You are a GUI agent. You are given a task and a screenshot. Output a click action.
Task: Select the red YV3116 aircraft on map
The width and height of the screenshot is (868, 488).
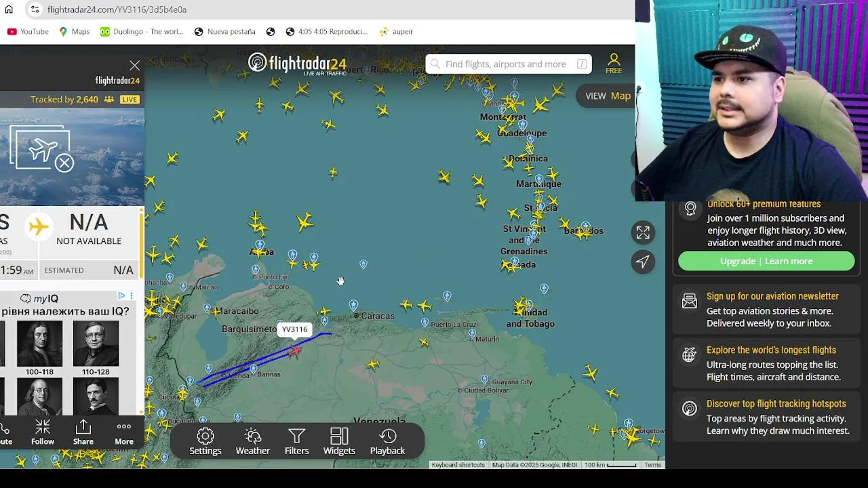294,350
